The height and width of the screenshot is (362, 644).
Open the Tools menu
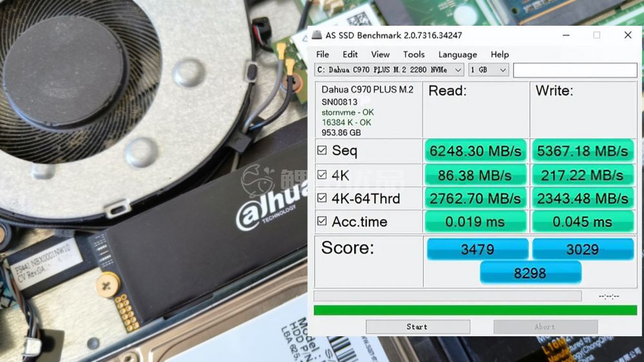point(413,54)
